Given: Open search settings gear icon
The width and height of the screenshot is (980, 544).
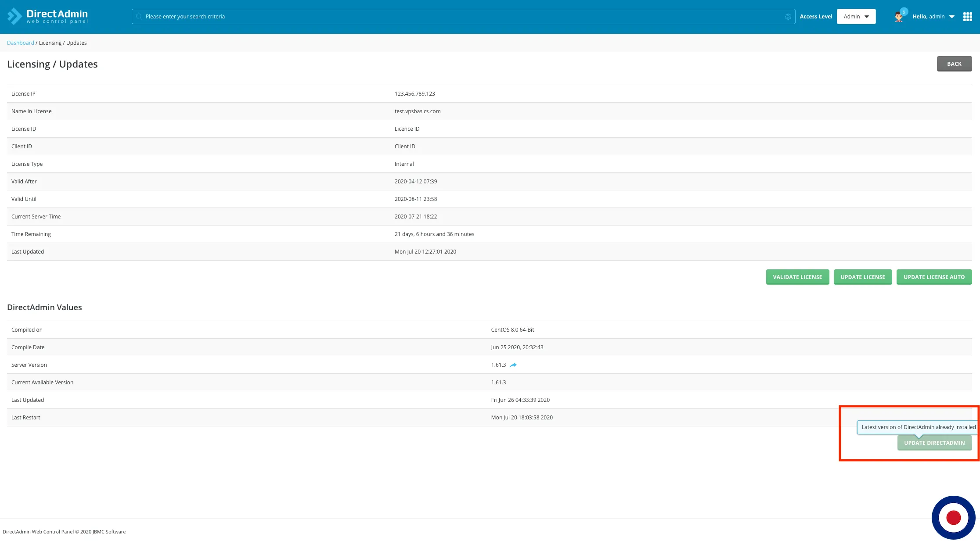Looking at the screenshot, I should pos(788,17).
